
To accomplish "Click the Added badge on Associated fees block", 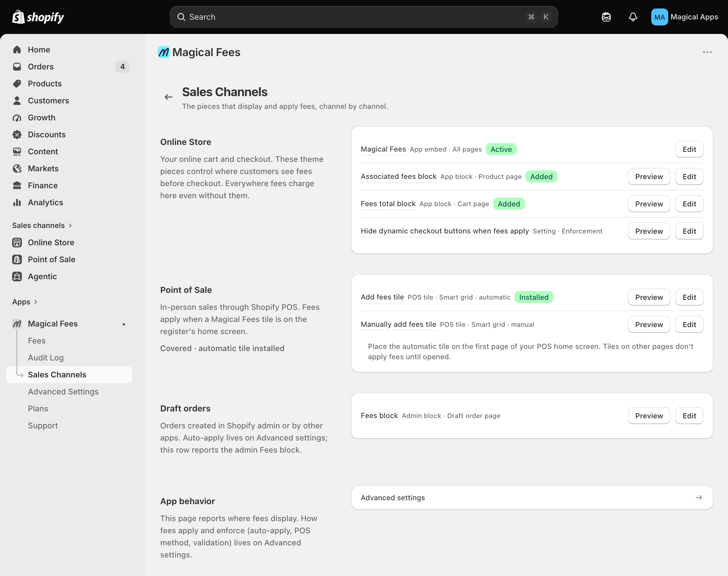I will click(541, 177).
